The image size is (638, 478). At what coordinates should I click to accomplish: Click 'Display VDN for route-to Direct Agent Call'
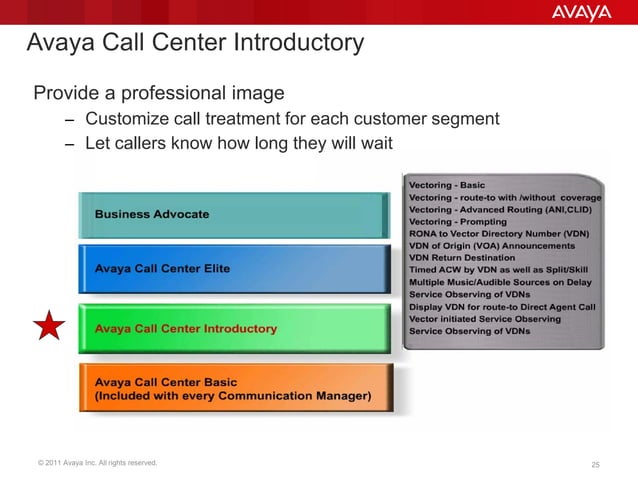(502, 307)
